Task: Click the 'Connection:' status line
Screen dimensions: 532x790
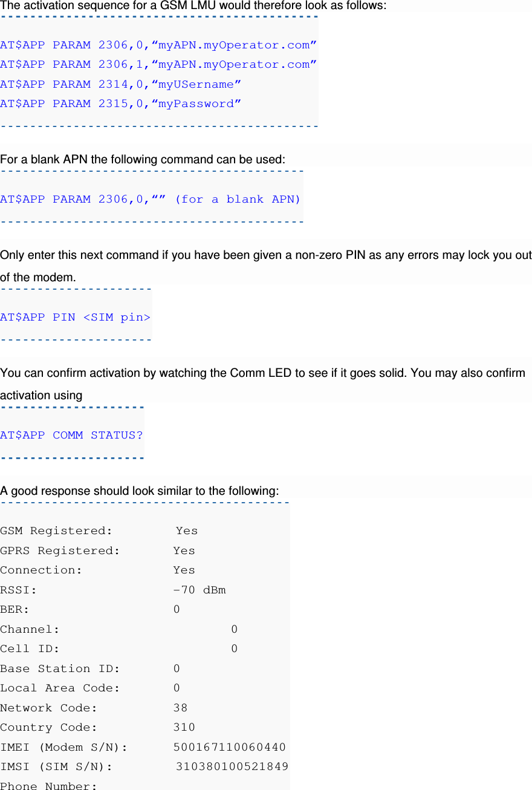Action: [x=98, y=570]
